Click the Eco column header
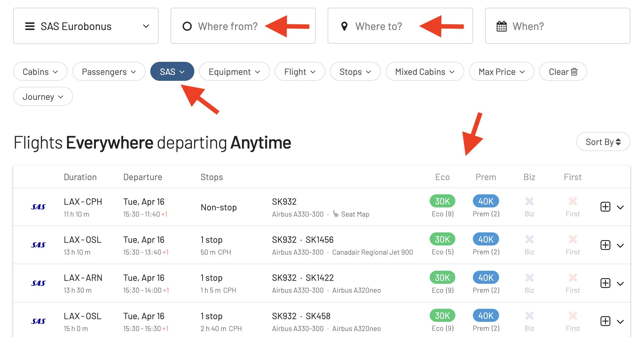Screen dimensions: 644x337 click(442, 177)
